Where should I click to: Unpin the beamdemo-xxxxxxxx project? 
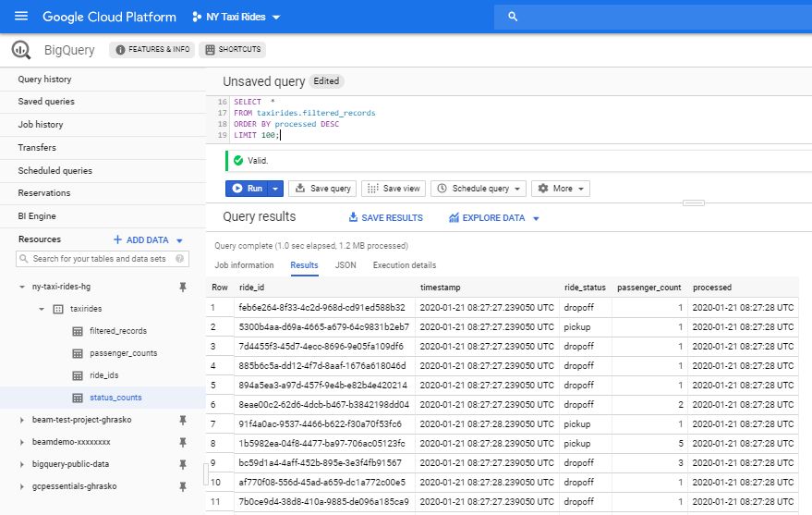pos(183,442)
